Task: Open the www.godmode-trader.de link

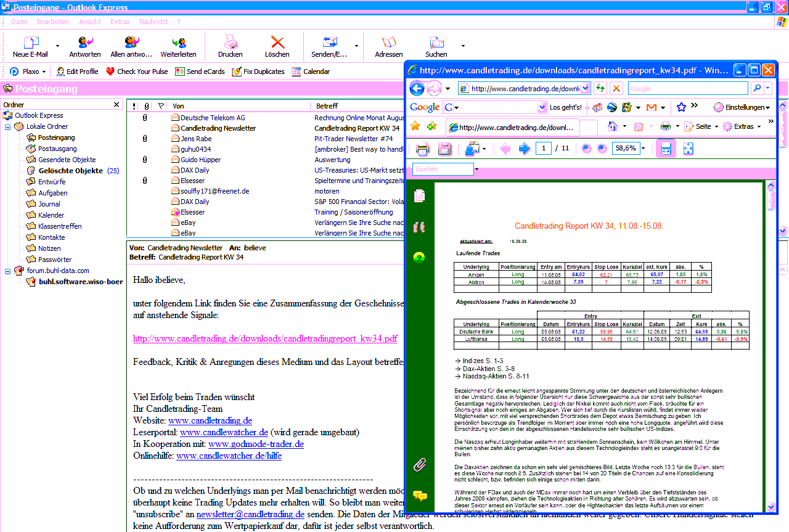Action: point(256,444)
